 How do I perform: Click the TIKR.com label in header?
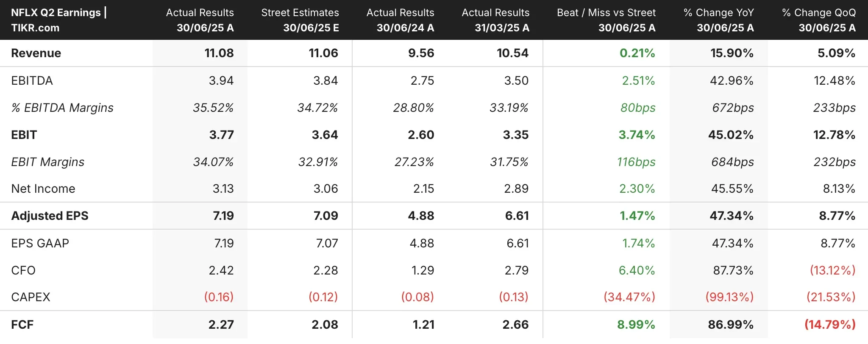point(35,28)
